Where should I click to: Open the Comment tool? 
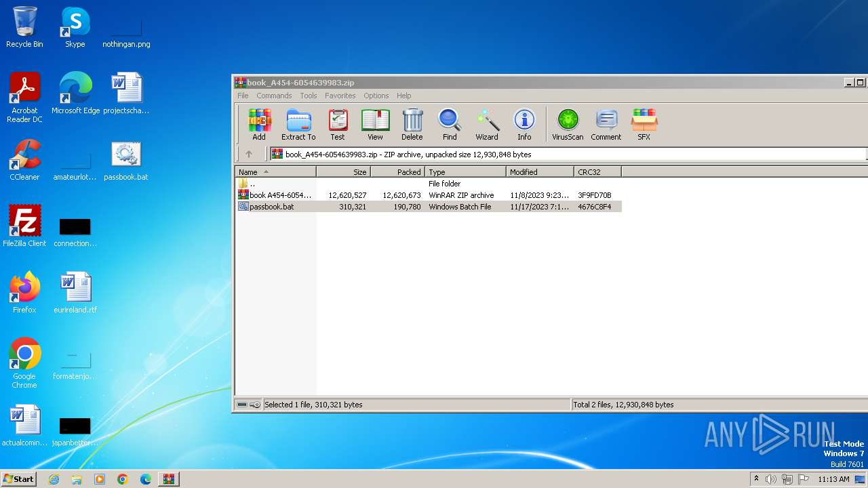(x=606, y=124)
